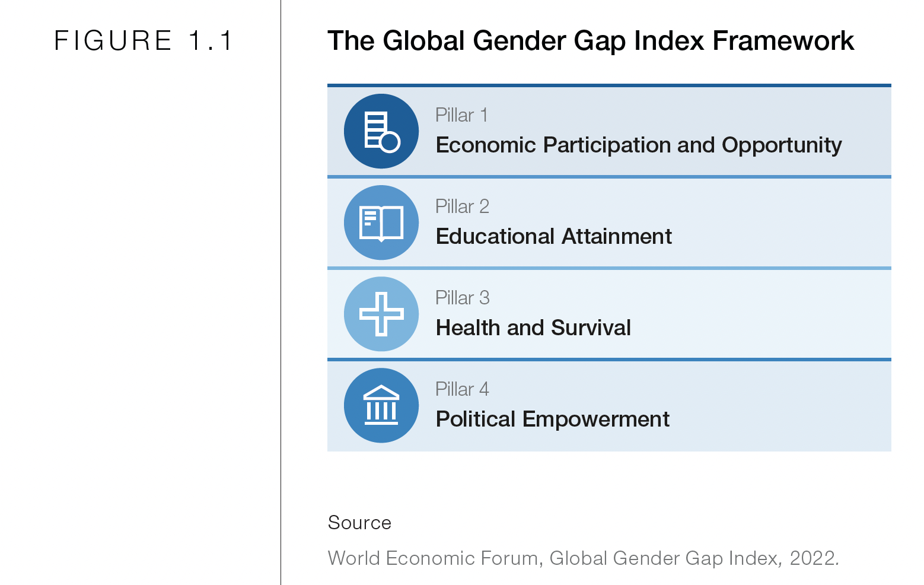Select the Pillar 3 label
The height and width of the screenshot is (585, 924).
[x=462, y=298]
